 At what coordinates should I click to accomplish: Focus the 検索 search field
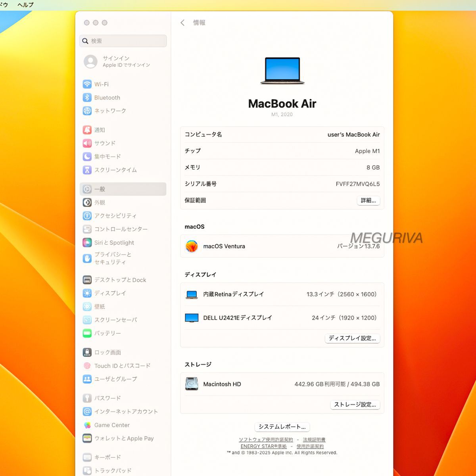[x=123, y=41]
